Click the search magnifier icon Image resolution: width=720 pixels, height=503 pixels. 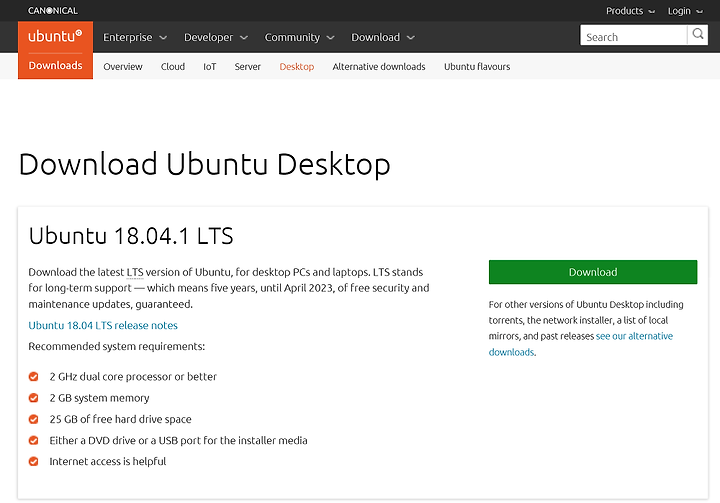[x=698, y=34]
